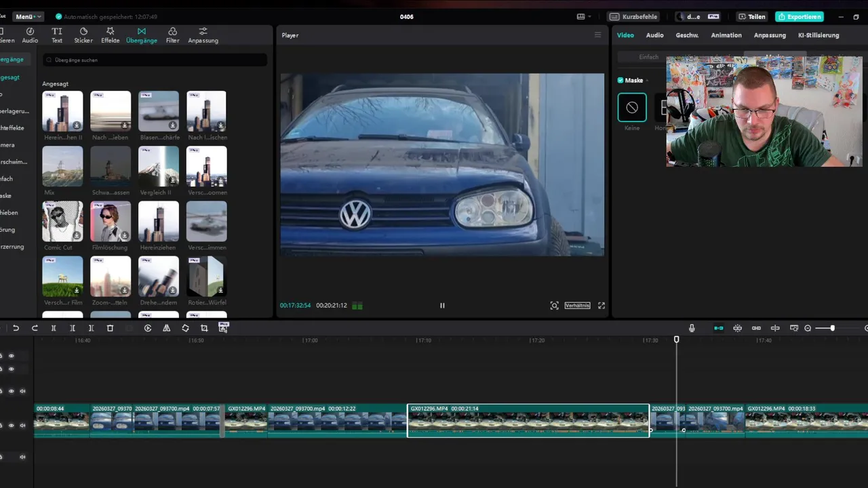Viewport: 868px width, 488px height.
Task: Open the Lichteffekte transitions category
Action: 12,128
